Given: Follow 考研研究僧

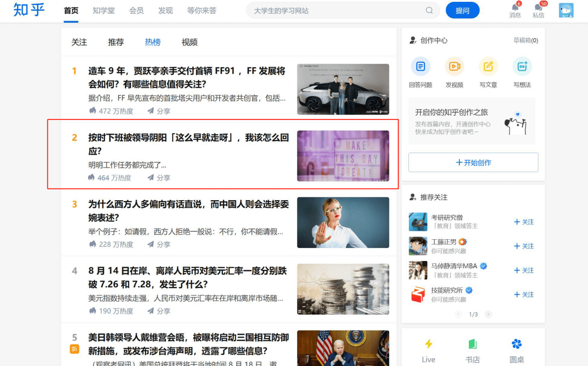Looking at the screenshot, I should (524, 222).
